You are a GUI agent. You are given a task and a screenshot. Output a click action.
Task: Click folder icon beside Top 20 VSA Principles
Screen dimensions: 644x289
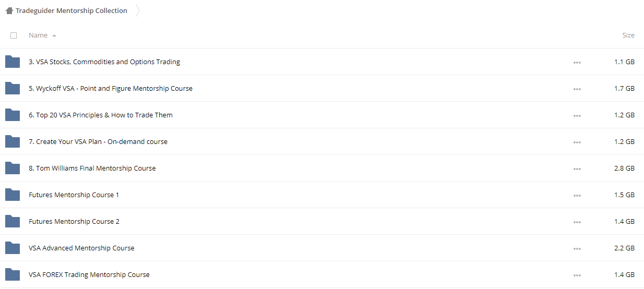[x=13, y=115]
